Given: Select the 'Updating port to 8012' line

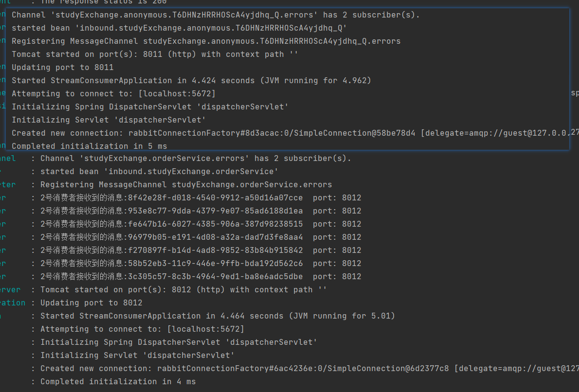Looking at the screenshot, I should pyautogui.click(x=91, y=303).
